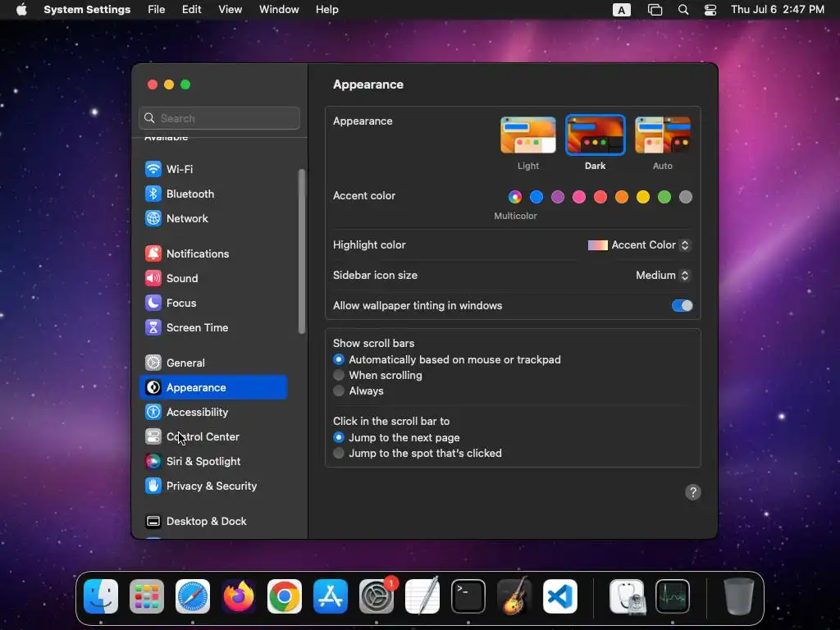
Task: Open Siri & Spotlight settings
Action: (213, 462)
